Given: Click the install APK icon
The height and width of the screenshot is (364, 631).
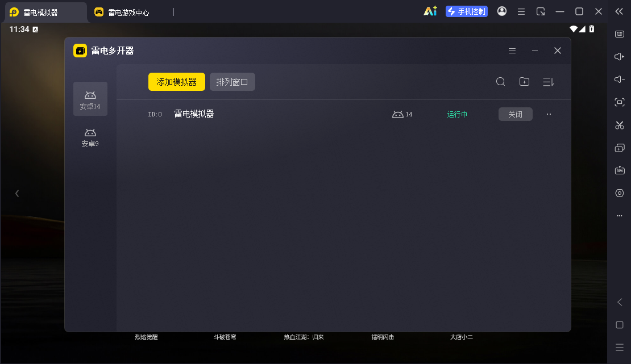Looking at the screenshot, I should coord(620,170).
